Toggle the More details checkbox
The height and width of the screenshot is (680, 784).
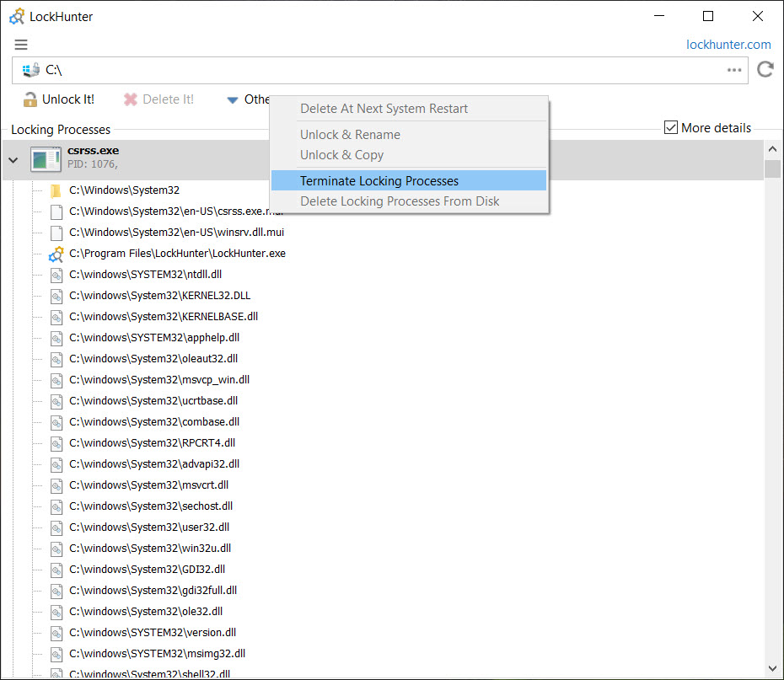pos(671,127)
